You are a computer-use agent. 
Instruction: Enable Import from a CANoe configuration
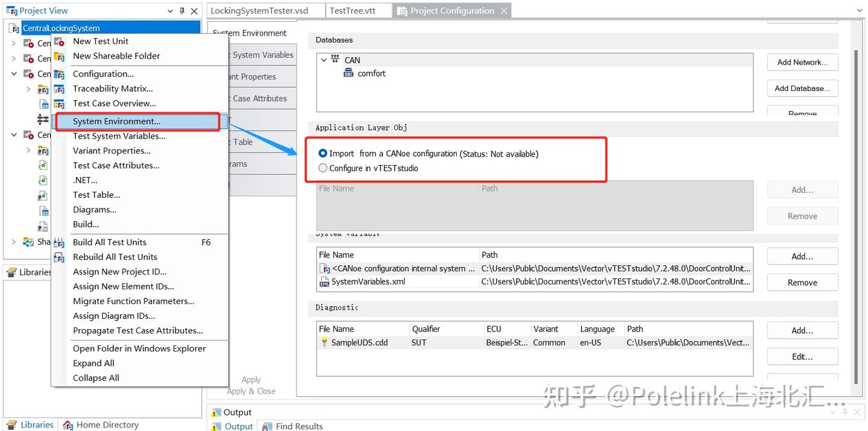tap(323, 153)
